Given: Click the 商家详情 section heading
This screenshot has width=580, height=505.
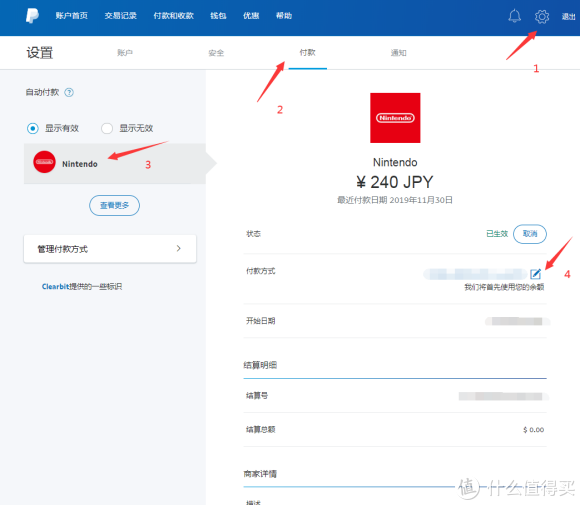Looking at the screenshot, I should [x=260, y=474].
